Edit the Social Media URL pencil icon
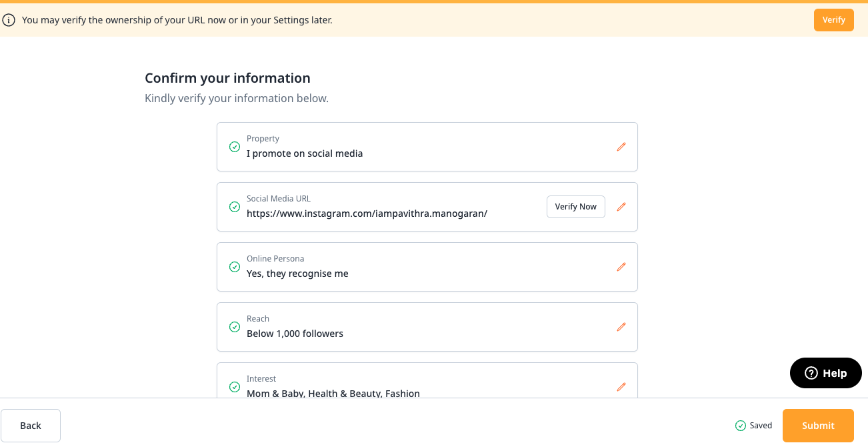Image resolution: width=868 pixels, height=443 pixels. [621, 207]
